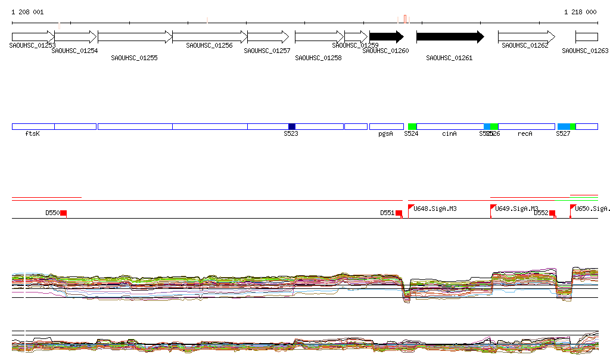The width and height of the screenshot is (610, 364).
Task: Click the green S524 segment
Action: [x=412, y=126]
